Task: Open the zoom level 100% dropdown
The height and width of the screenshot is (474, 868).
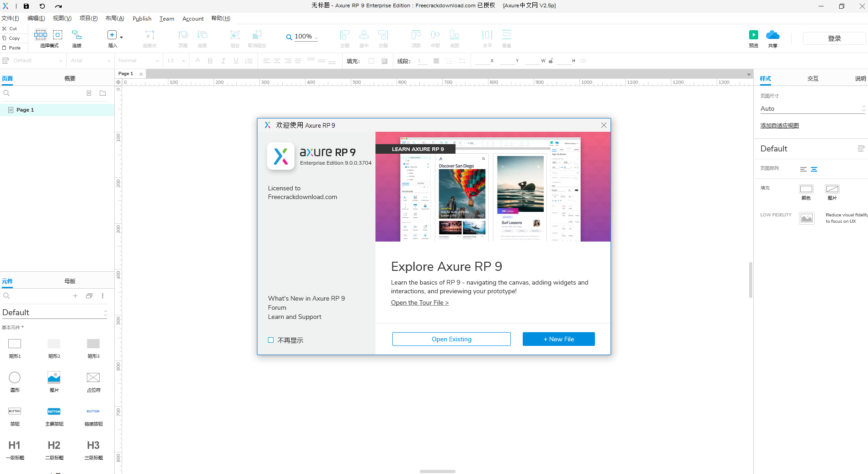Action: pyautogui.click(x=316, y=37)
